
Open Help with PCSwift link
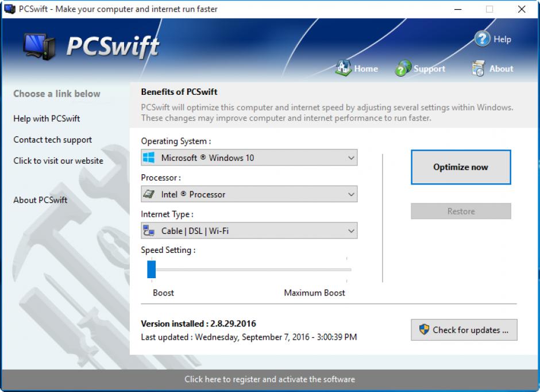[47, 118]
